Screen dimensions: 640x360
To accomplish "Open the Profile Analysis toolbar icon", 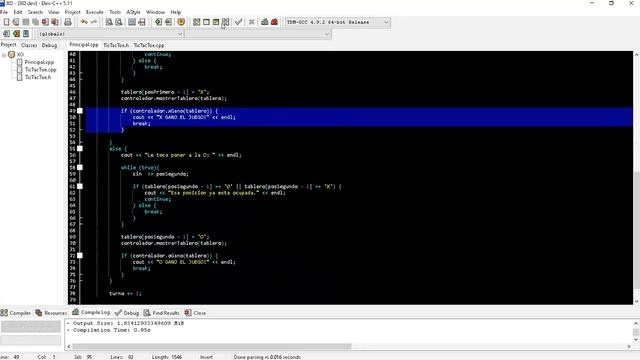I will pyautogui.click(x=264, y=22).
